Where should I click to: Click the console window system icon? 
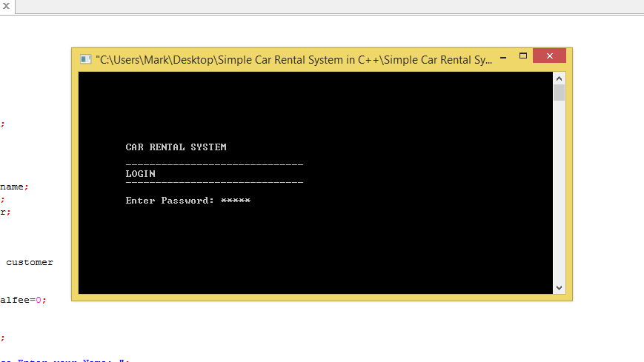86,60
